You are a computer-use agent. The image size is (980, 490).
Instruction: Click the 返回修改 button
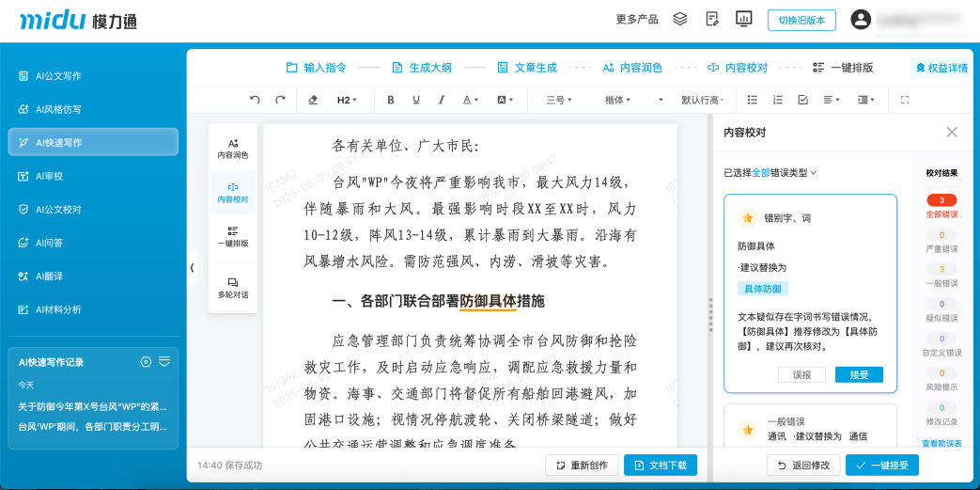(x=803, y=465)
